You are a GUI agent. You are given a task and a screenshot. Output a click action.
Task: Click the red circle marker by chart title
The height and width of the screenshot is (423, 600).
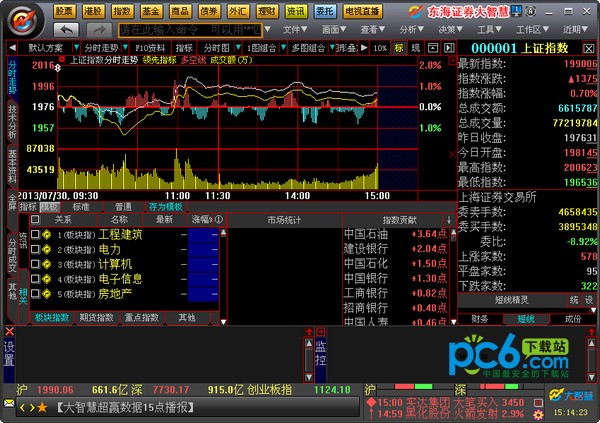point(62,59)
